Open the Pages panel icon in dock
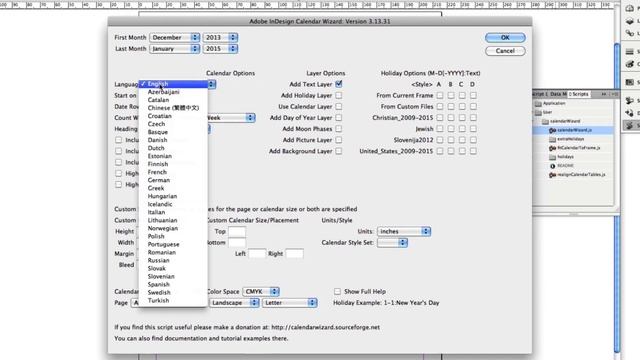This screenshot has height=360, width=640. (630, 9)
